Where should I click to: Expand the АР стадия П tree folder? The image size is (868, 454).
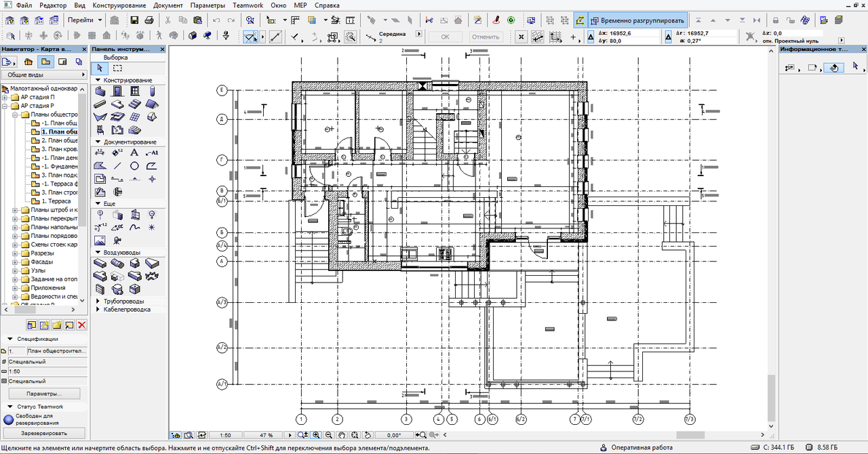coord(6,97)
